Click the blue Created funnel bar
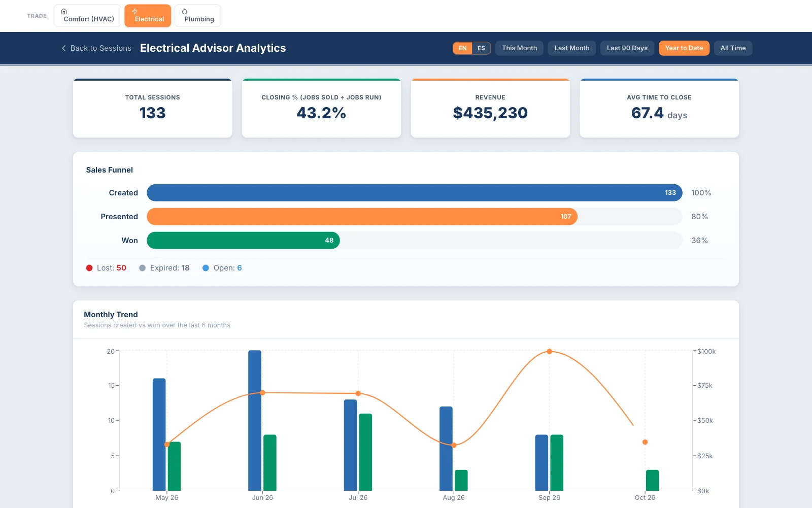812x508 pixels. [x=415, y=193]
